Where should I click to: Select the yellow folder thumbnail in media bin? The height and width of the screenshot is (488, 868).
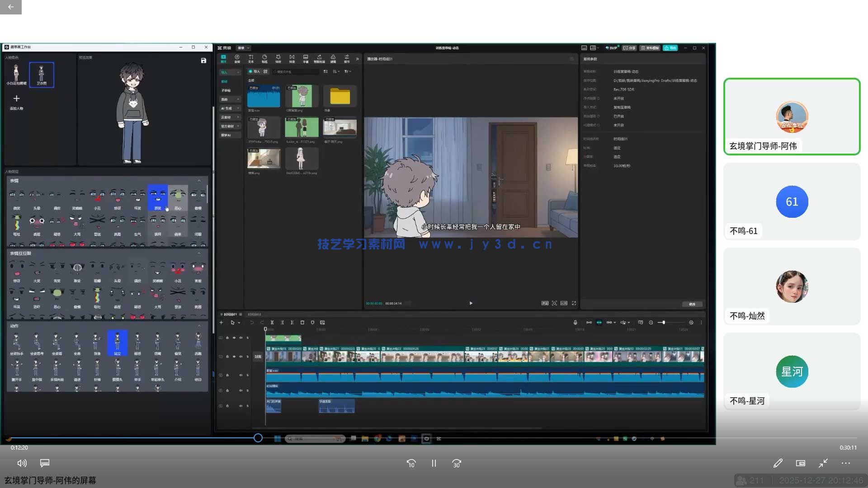(340, 96)
